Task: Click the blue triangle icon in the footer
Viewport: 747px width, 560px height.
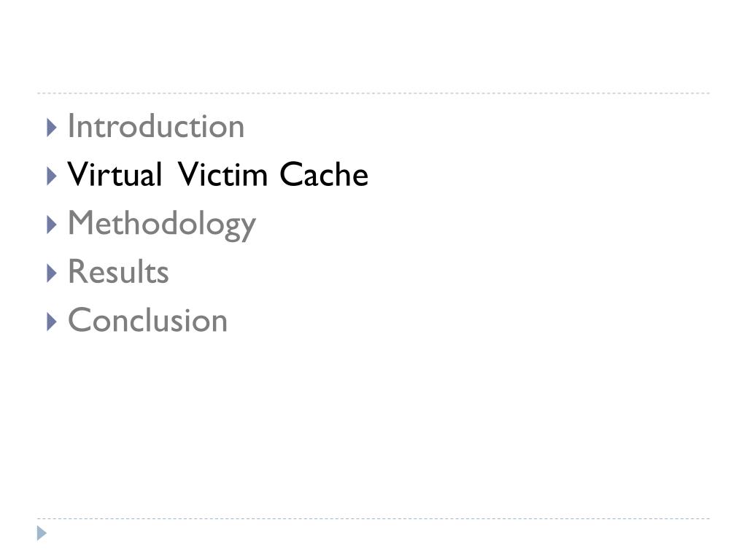Action: (x=42, y=533)
